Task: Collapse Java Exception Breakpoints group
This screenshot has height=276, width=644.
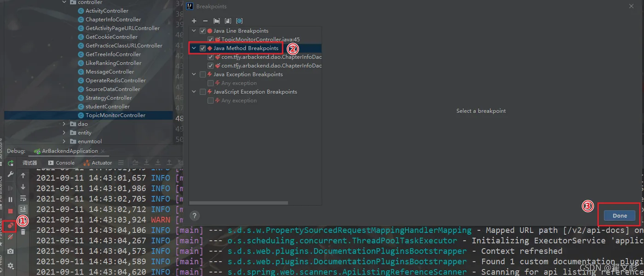Action: coord(194,75)
